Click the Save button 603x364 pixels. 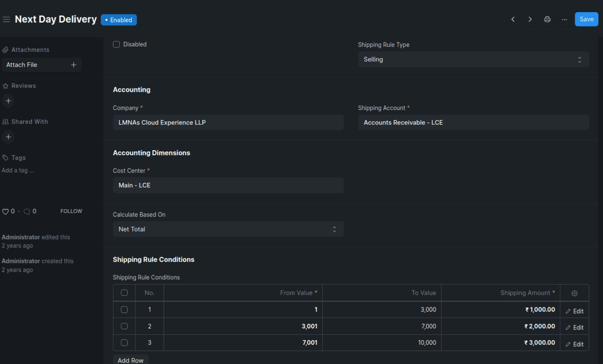click(586, 19)
